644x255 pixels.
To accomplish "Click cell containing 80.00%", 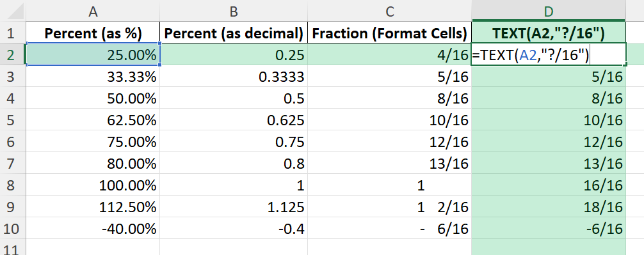I will 93,163.
